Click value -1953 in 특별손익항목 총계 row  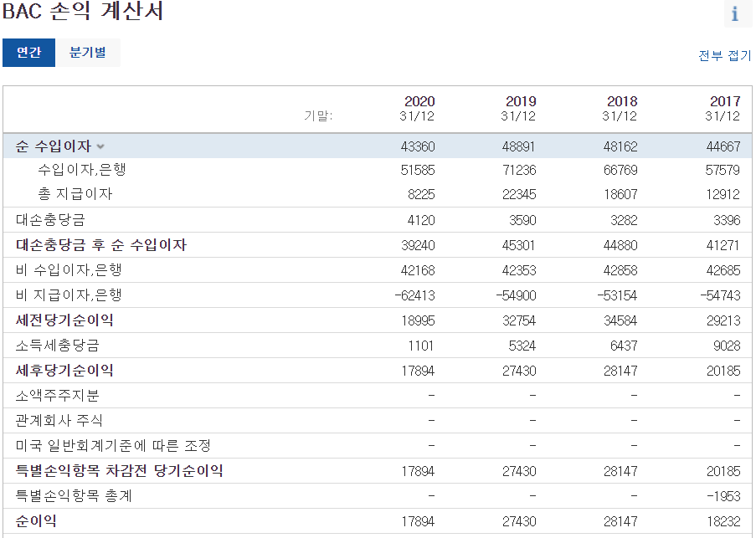723,496
